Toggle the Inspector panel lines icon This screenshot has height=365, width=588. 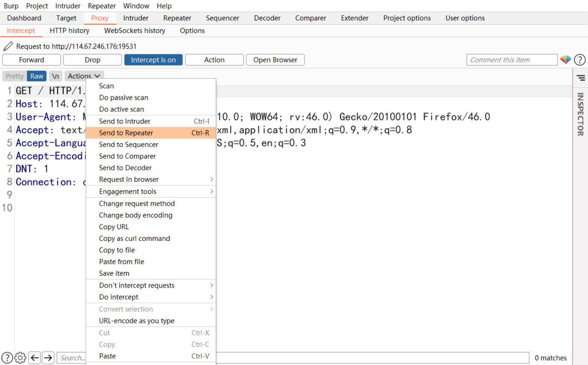click(x=581, y=78)
